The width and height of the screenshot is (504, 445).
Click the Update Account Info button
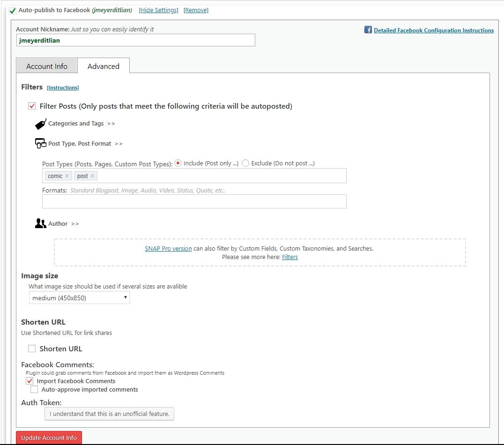pyautogui.click(x=49, y=438)
